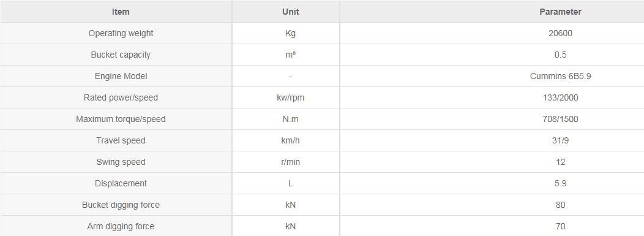Click the 20600 parameter value
Viewport: 644px width, 236px height.
point(560,33)
